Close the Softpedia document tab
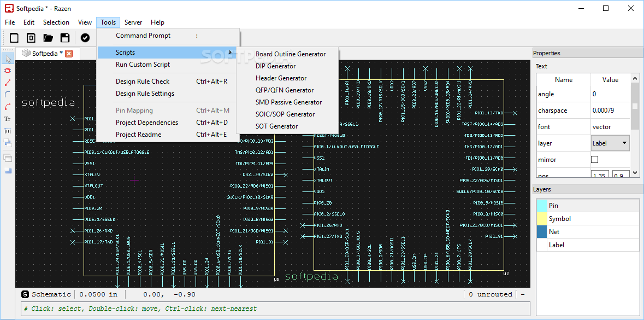The image size is (644, 320). pos(69,53)
